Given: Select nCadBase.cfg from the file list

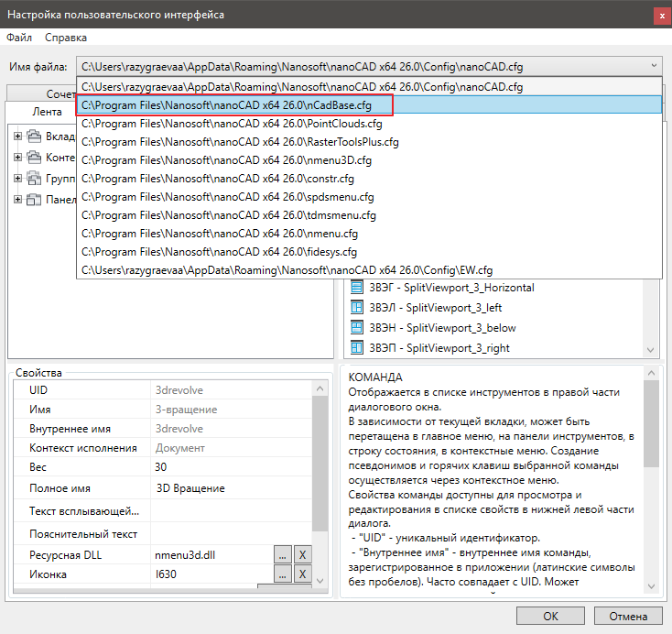Looking at the screenshot, I should point(234,105).
